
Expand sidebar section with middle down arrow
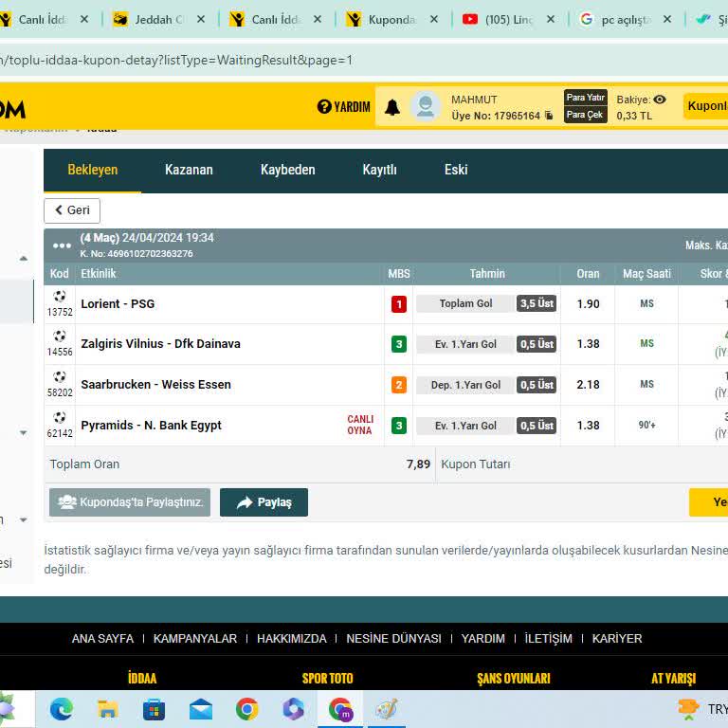23,432
